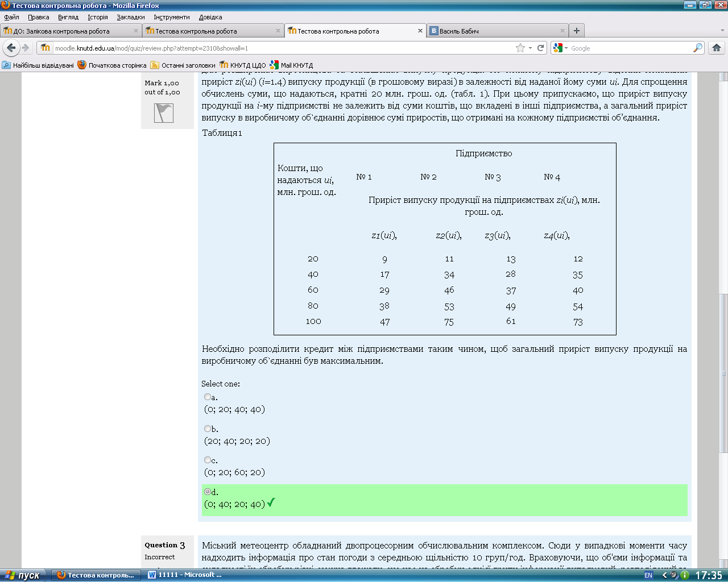Screen dimensions: 728x582
Task: Close the 'ДО: Залікова контрольна робота' tab
Action: point(136,31)
